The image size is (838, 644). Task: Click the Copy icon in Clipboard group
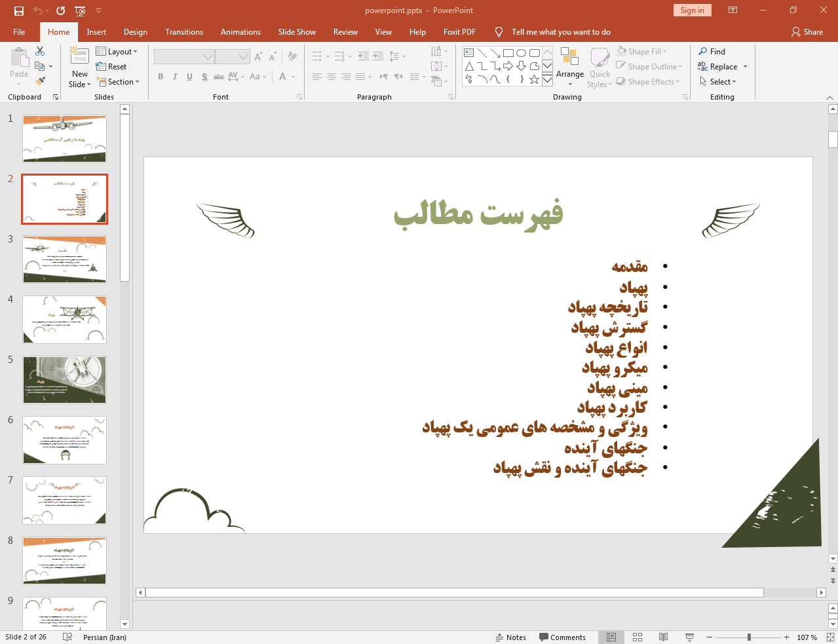point(39,66)
